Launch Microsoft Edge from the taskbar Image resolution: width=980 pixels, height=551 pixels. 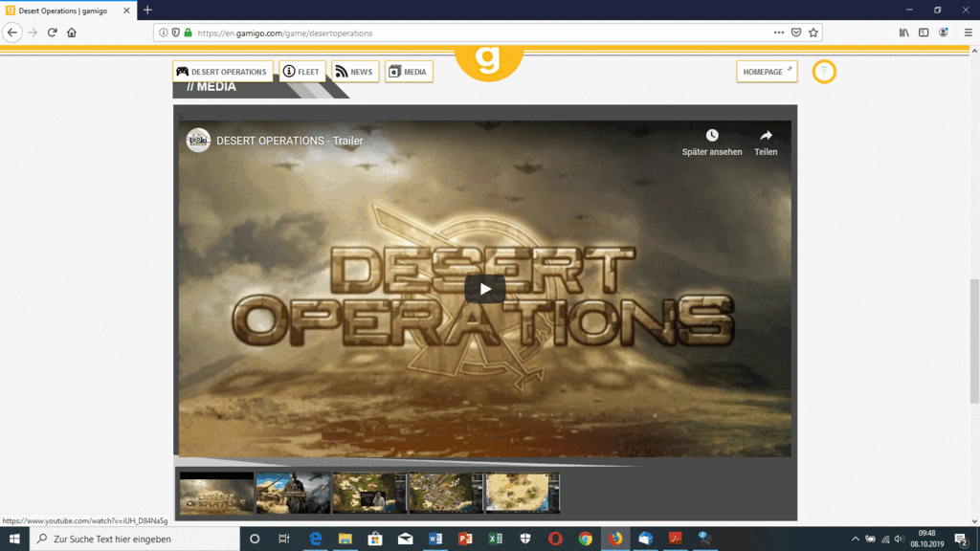tap(315, 539)
